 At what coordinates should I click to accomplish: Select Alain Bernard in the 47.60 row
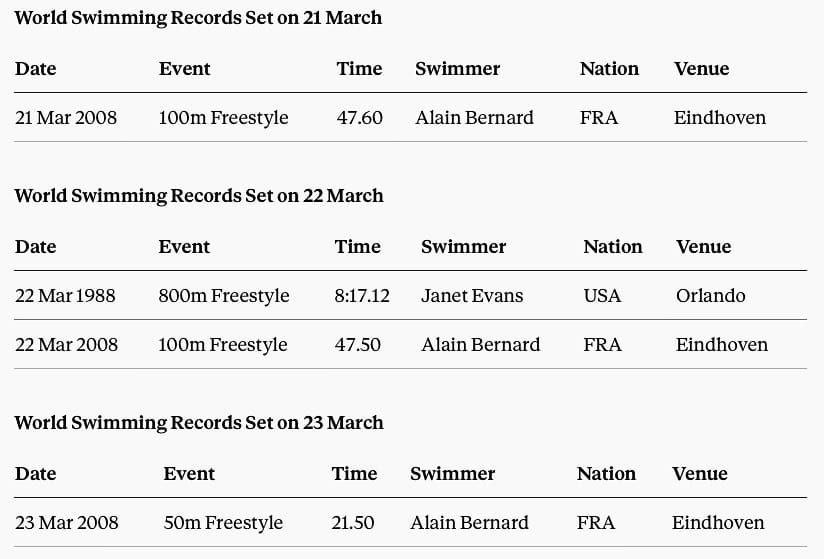(475, 118)
